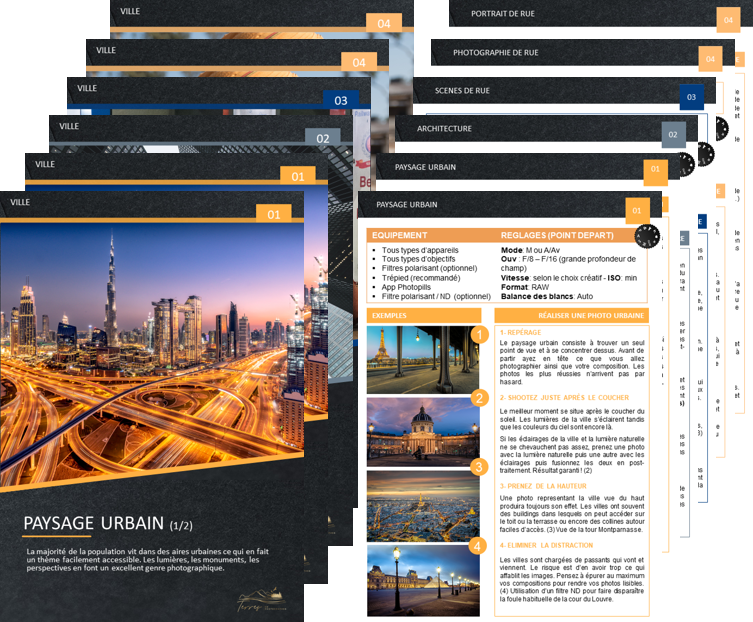
Task: Select the PORTRAIT DE RUE page header
Action: (503, 14)
